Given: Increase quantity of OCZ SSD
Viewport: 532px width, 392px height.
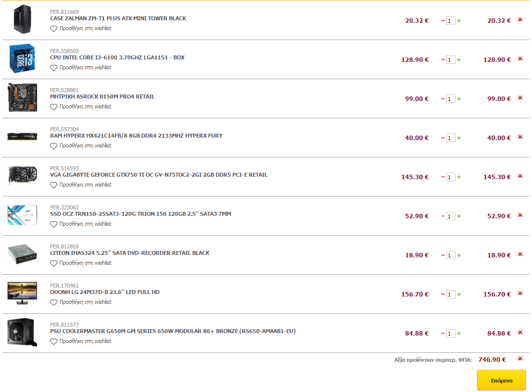Looking at the screenshot, I should 459,216.
